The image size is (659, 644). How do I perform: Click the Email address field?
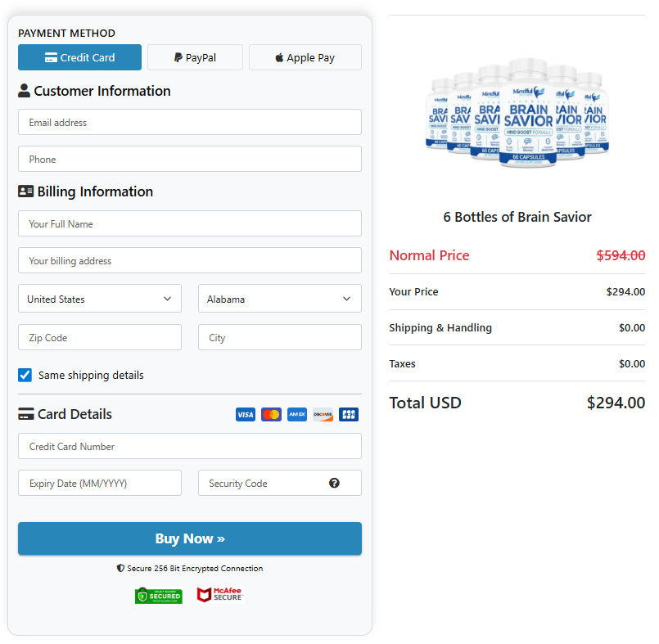tap(190, 122)
